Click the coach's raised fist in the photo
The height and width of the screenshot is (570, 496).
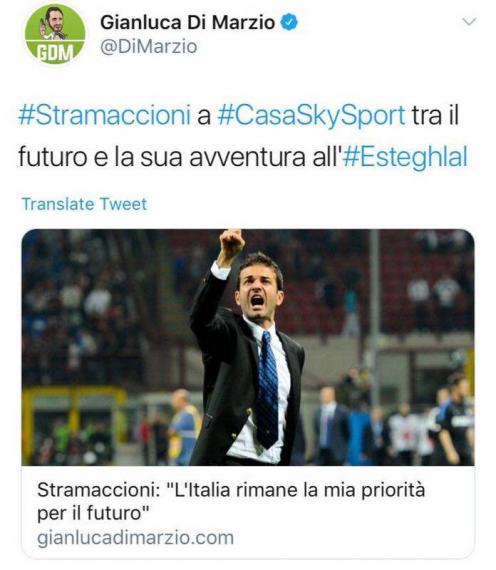[x=231, y=244]
